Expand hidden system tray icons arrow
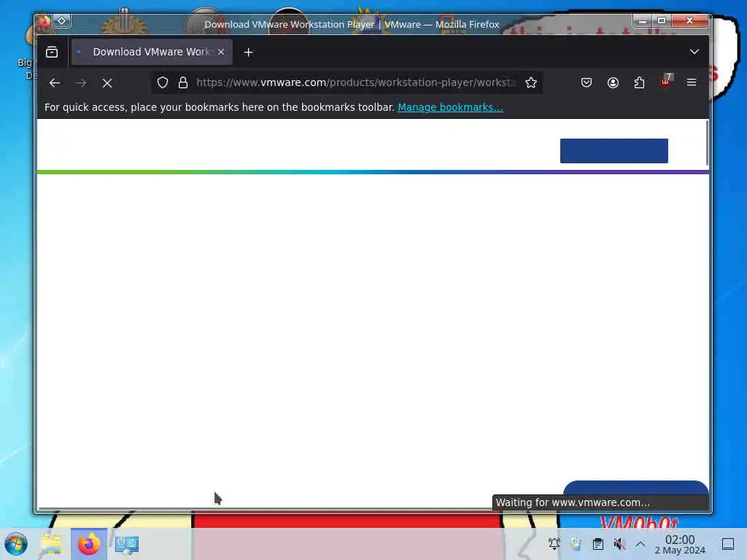The image size is (747, 560). (x=640, y=544)
